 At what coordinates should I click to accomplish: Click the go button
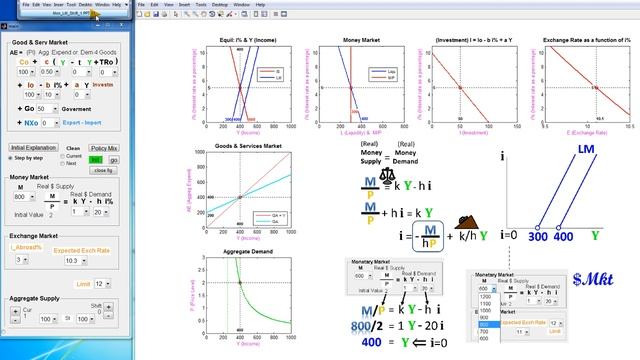coord(114,160)
